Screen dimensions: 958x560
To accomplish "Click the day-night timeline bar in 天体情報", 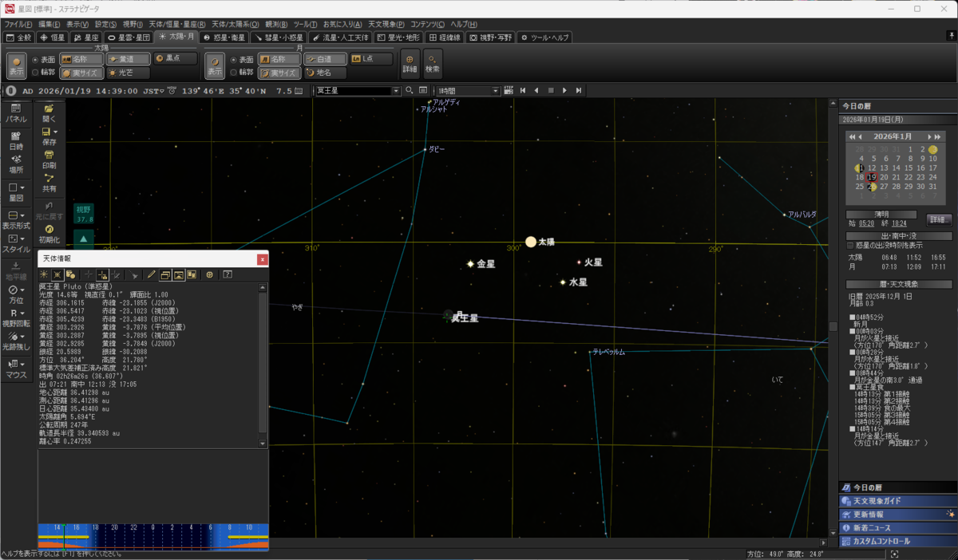I will (x=152, y=537).
